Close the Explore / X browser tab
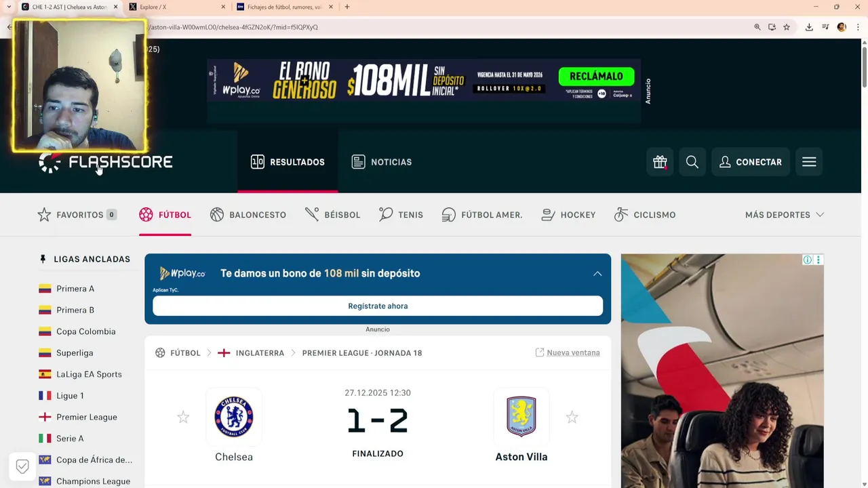This screenshot has height=488, width=868. click(x=223, y=7)
